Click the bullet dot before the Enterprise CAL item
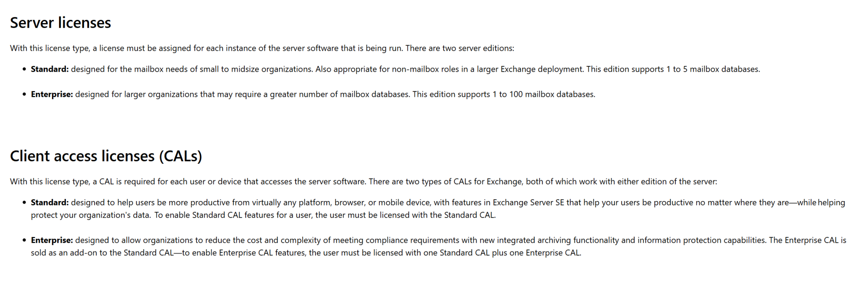The image size is (868, 281). pyautogui.click(x=24, y=240)
